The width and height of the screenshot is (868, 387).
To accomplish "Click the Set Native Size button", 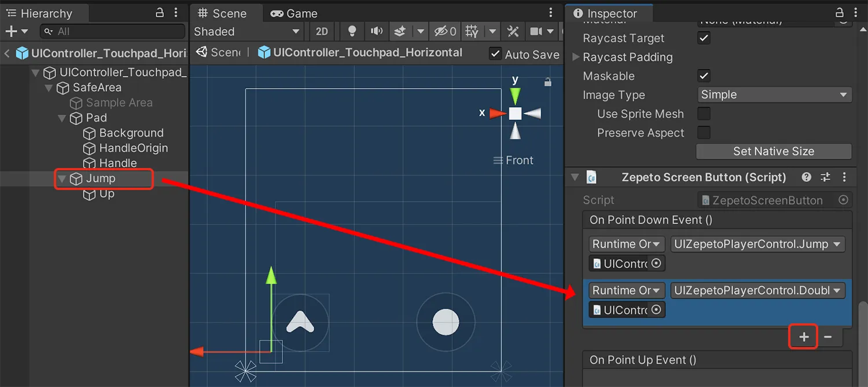I will pos(774,151).
